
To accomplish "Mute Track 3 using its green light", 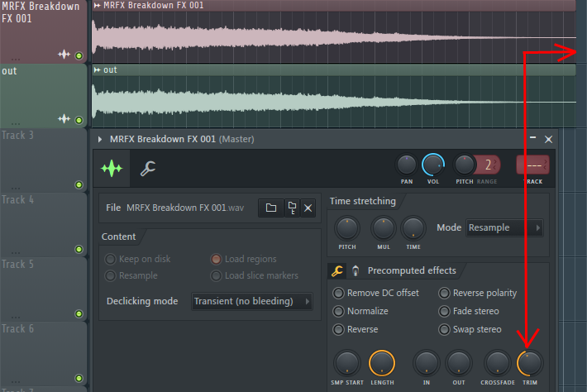I will click(79, 184).
